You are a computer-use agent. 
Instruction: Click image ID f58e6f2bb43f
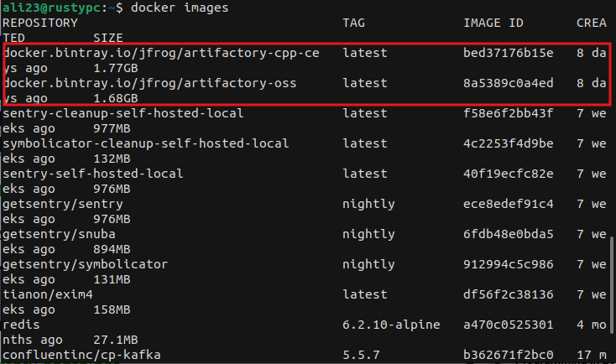coord(509,113)
